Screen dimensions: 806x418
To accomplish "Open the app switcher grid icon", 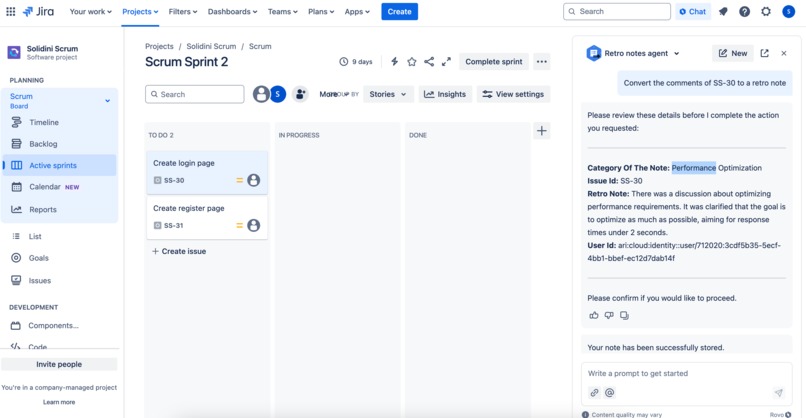I will click(10, 11).
